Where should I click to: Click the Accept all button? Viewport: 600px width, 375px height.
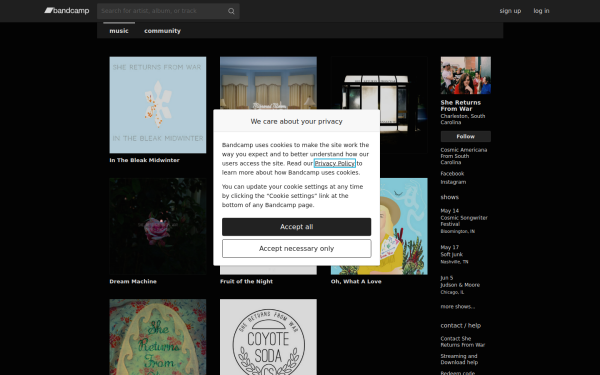(297, 227)
